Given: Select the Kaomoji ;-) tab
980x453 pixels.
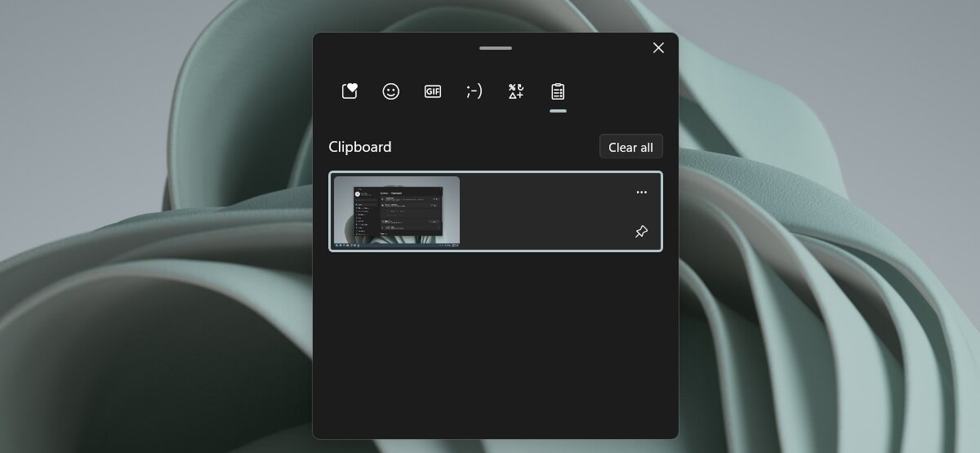Looking at the screenshot, I should tap(474, 91).
